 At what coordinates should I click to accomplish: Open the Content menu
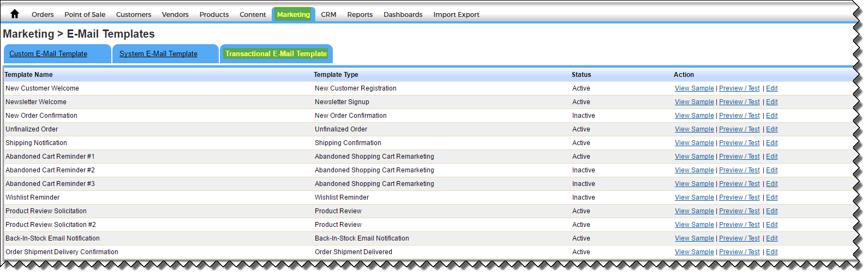(x=253, y=15)
